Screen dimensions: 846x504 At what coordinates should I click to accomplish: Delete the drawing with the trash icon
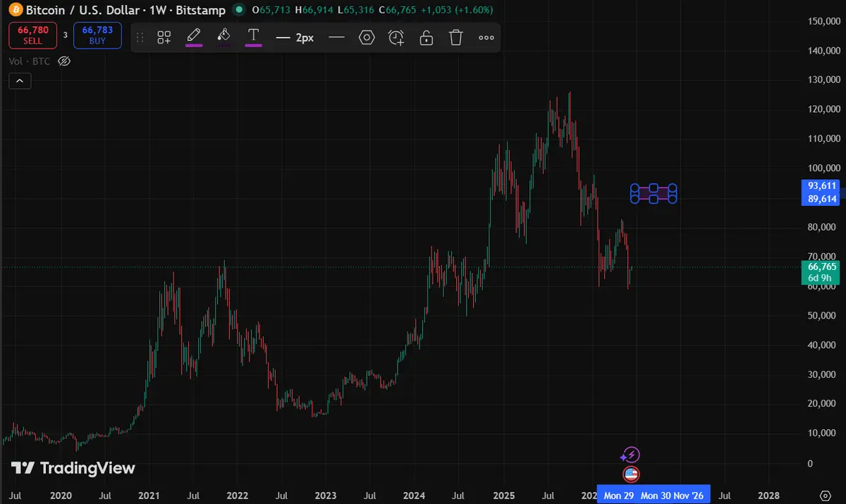click(x=456, y=37)
